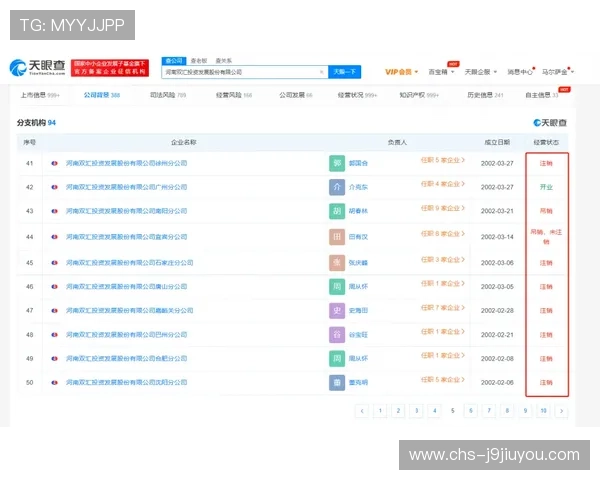Click the blue avatar in row 50
Image resolution: width=600 pixels, height=480 pixels.
point(337,382)
